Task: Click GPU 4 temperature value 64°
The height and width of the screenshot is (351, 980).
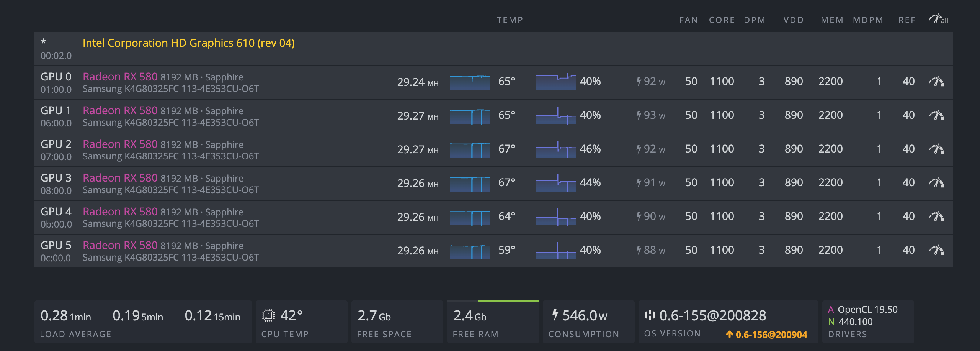Action: pos(506,216)
